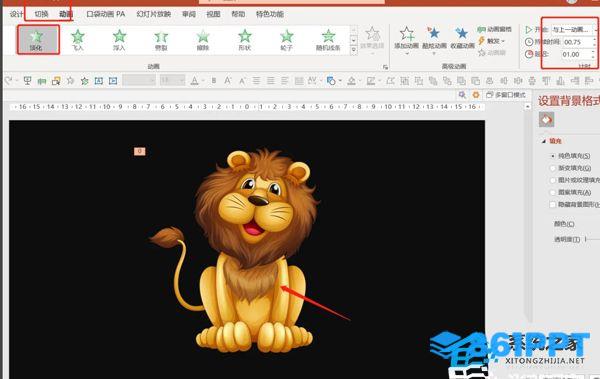This screenshot has width=600, height=379.
Task: Click the bold B formatting button
Action: click(214, 81)
